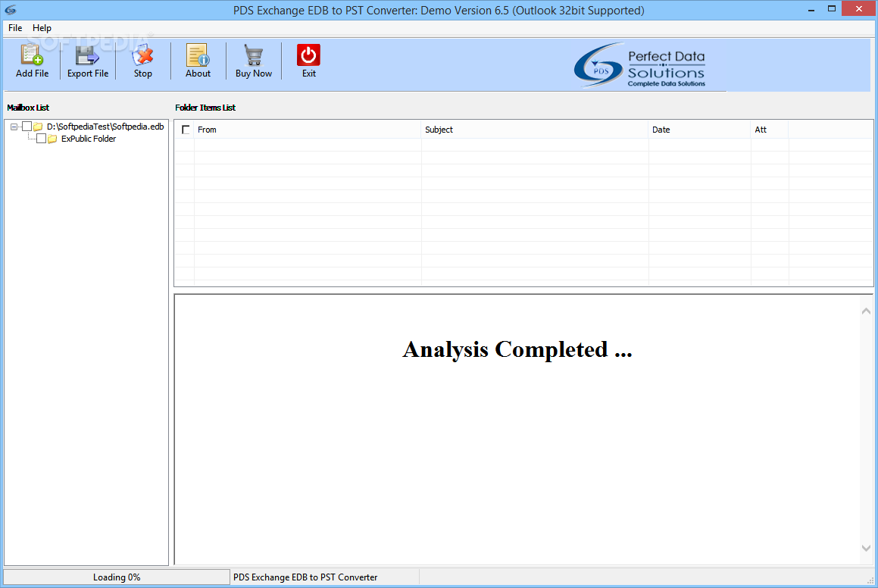Check the ExPublic Folder checkbox
The width and height of the screenshot is (878, 588).
41,139
